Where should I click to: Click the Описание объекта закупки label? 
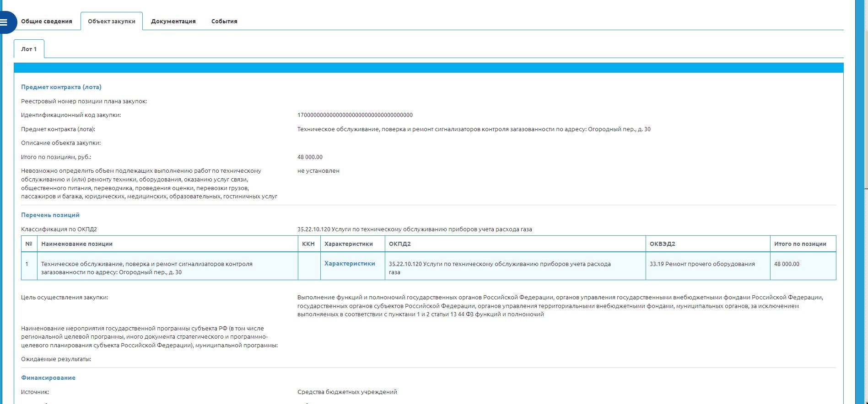[61, 143]
